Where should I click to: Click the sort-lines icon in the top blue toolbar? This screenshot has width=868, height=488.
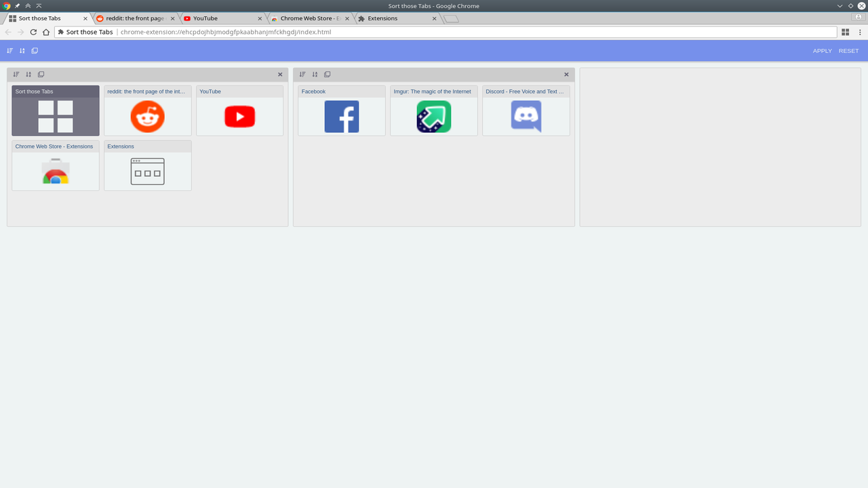pos(9,51)
